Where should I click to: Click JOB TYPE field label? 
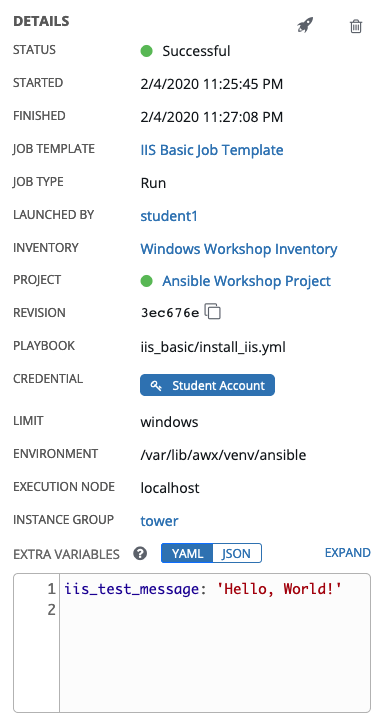tap(38, 182)
